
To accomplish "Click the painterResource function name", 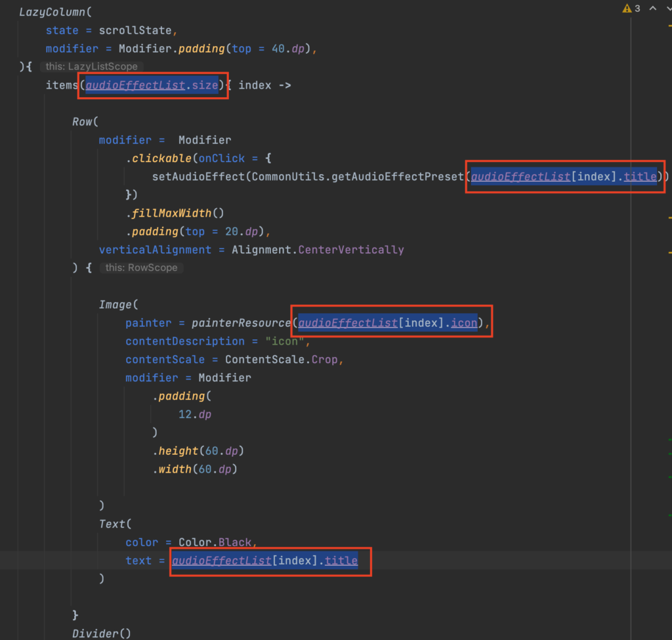I will [241, 323].
